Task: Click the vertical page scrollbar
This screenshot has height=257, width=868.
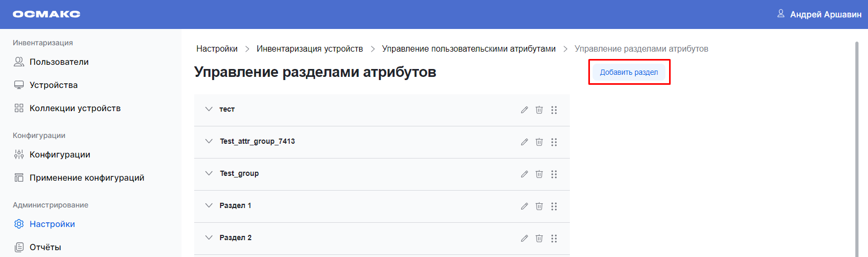Action: click(x=856, y=147)
